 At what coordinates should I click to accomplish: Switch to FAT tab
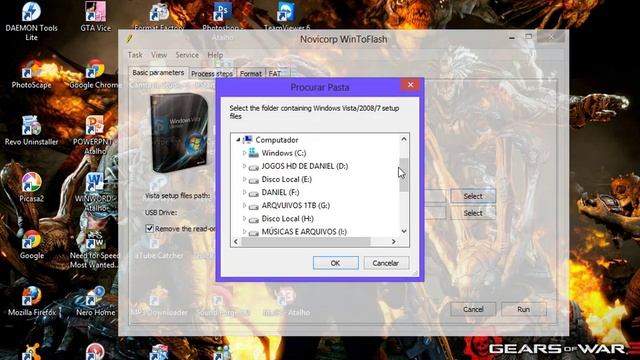click(275, 74)
